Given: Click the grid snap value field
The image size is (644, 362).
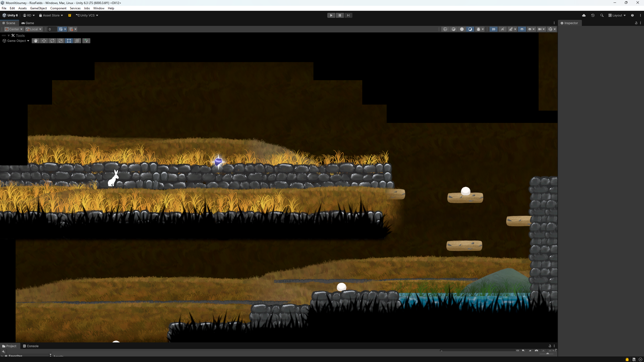Looking at the screenshot, I should click(x=52, y=29).
